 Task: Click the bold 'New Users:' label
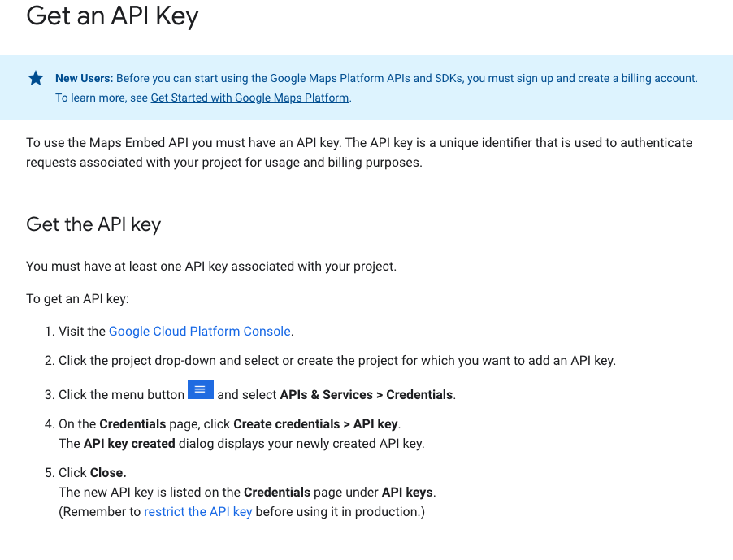85,79
